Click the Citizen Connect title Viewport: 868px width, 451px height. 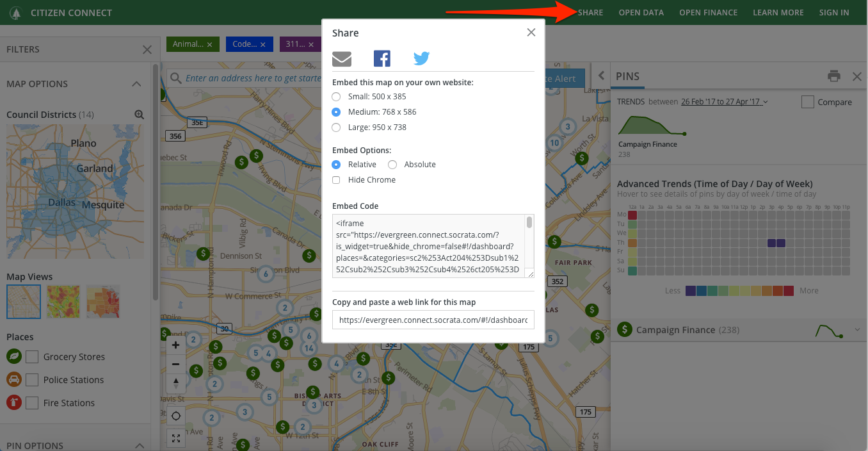point(71,13)
